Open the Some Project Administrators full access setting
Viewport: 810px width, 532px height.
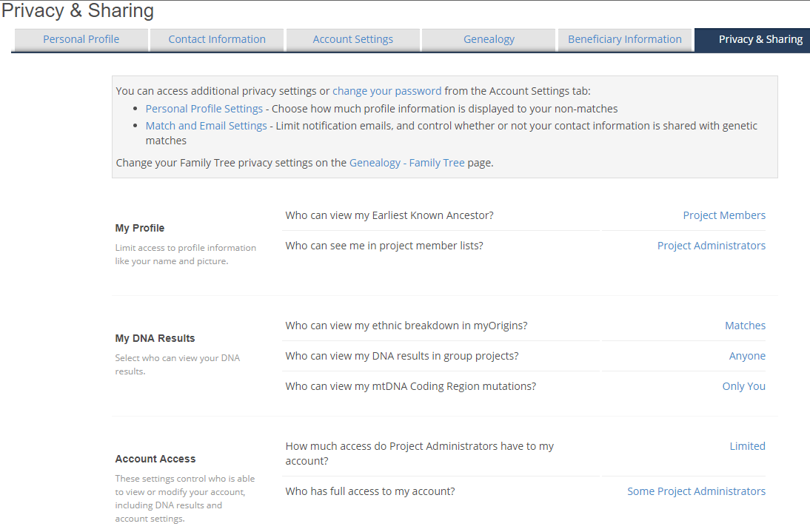pos(696,491)
